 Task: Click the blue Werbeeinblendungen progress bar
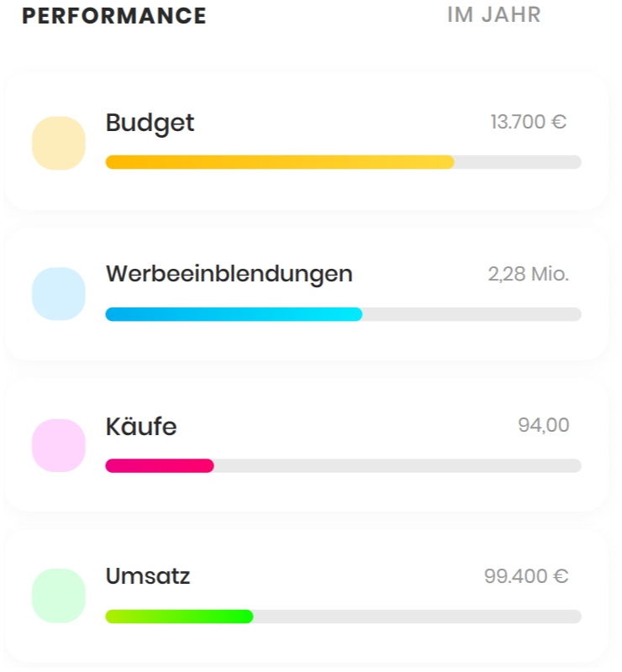[x=234, y=314]
